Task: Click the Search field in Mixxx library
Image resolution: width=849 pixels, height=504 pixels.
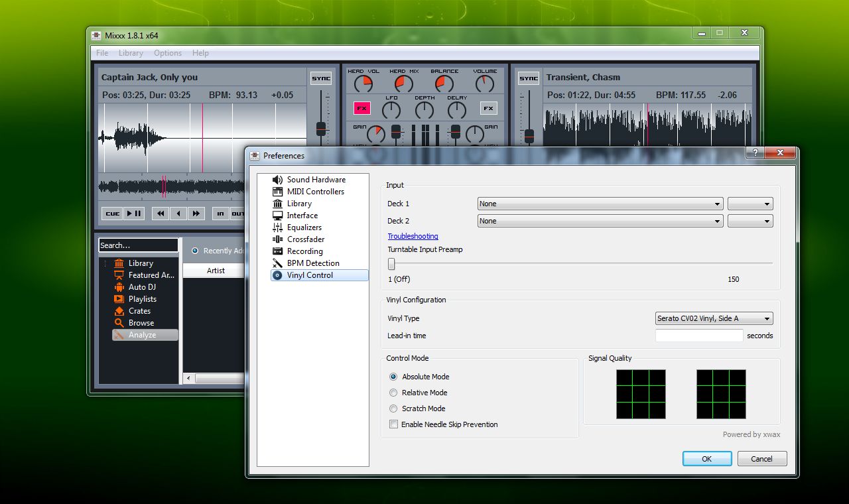Action: (139, 245)
